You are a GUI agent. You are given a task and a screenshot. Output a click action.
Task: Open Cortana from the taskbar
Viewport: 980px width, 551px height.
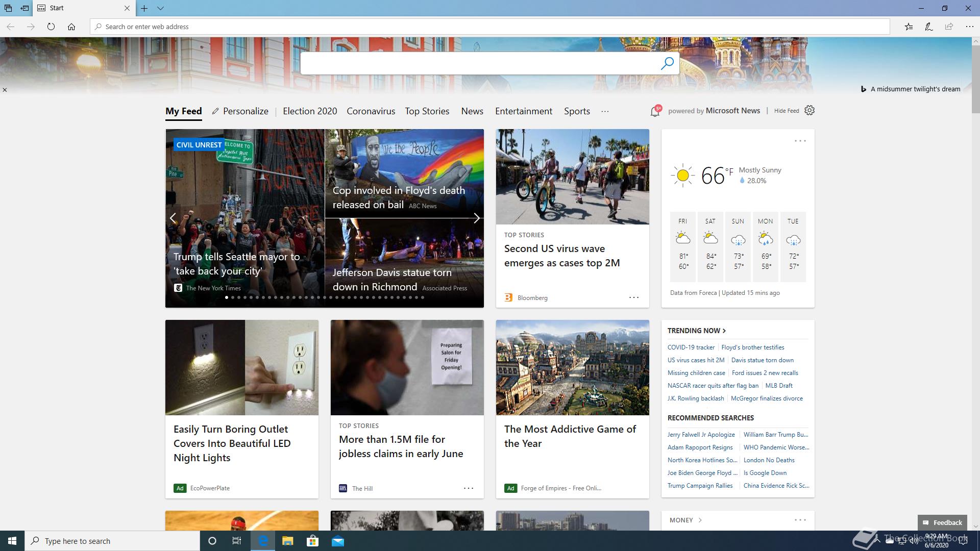[x=212, y=541]
